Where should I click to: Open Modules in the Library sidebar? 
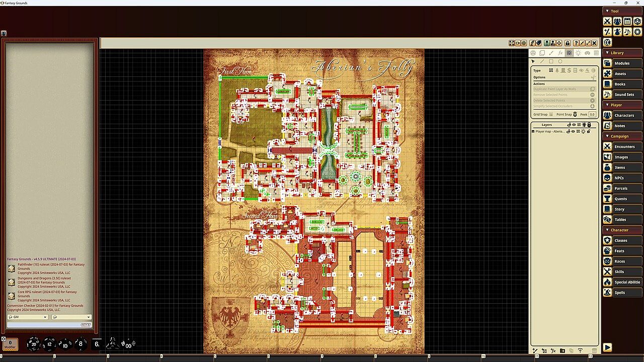(x=622, y=63)
